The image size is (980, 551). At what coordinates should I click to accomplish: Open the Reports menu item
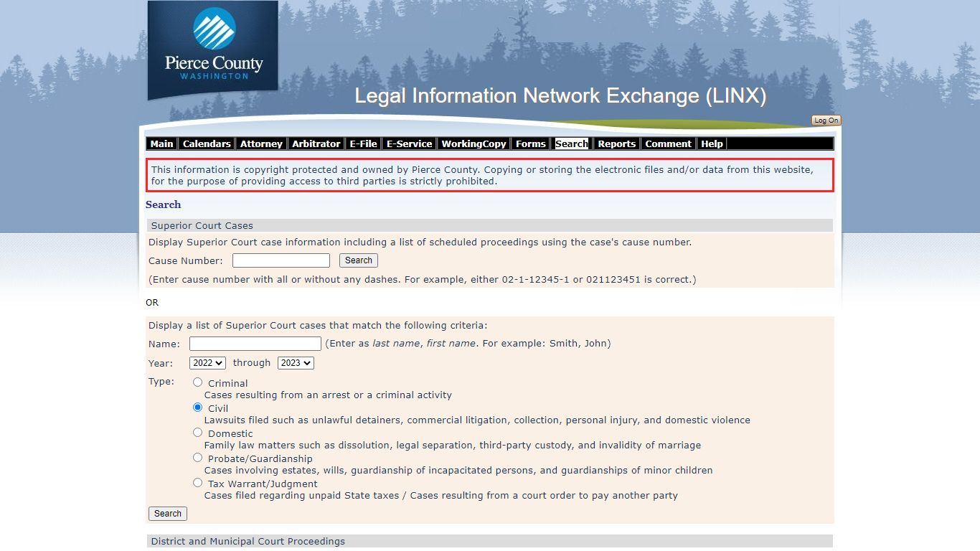click(617, 143)
